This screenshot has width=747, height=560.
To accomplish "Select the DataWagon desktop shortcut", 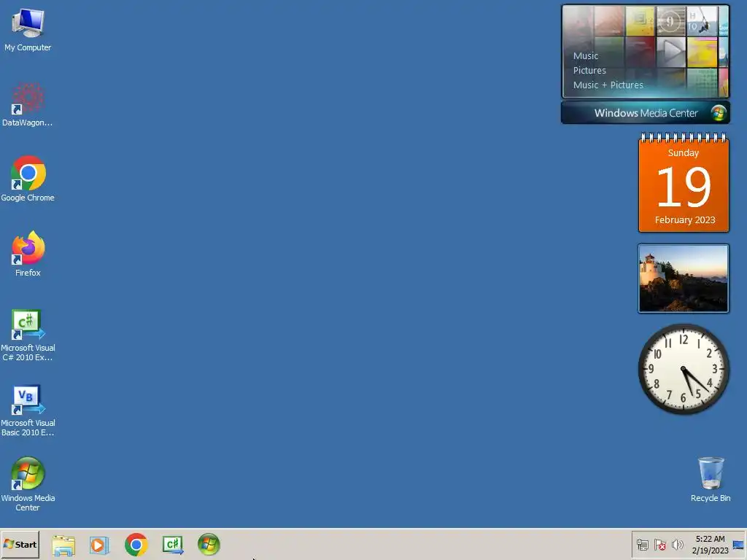I will click(28, 105).
